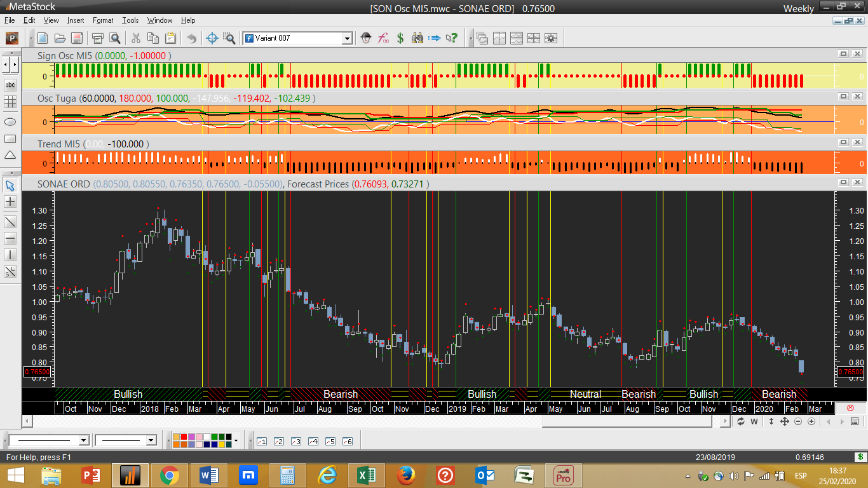868x488 pixels.
Task: Open the Variant 007 indicator dropdown
Action: pos(347,39)
